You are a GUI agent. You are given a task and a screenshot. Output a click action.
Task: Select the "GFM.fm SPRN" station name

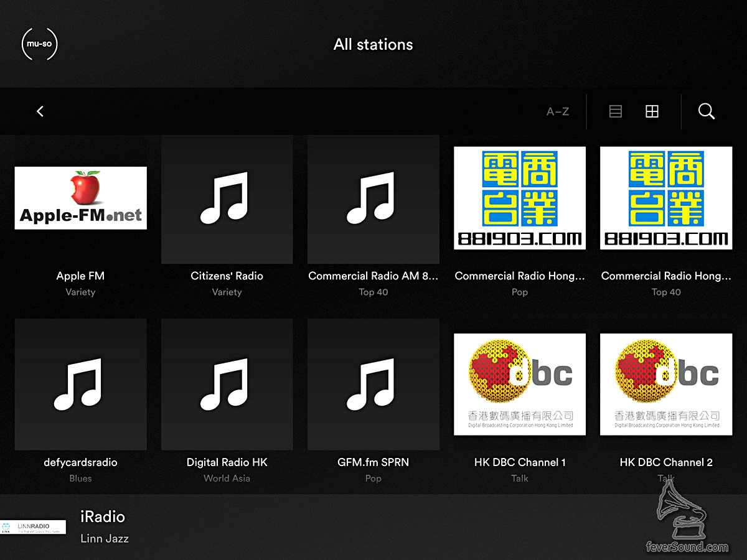point(374,462)
